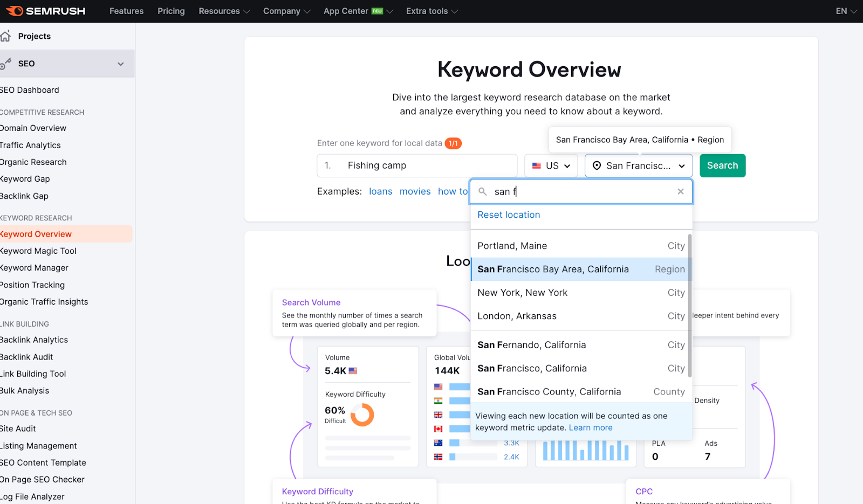Open Bulk Analysis in sidebar
The height and width of the screenshot is (504, 863).
click(24, 391)
